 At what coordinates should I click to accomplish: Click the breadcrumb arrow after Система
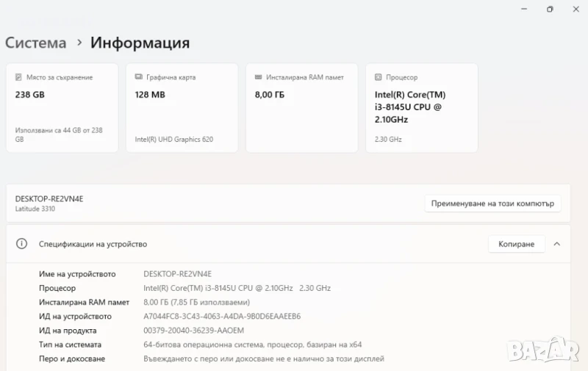(79, 43)
